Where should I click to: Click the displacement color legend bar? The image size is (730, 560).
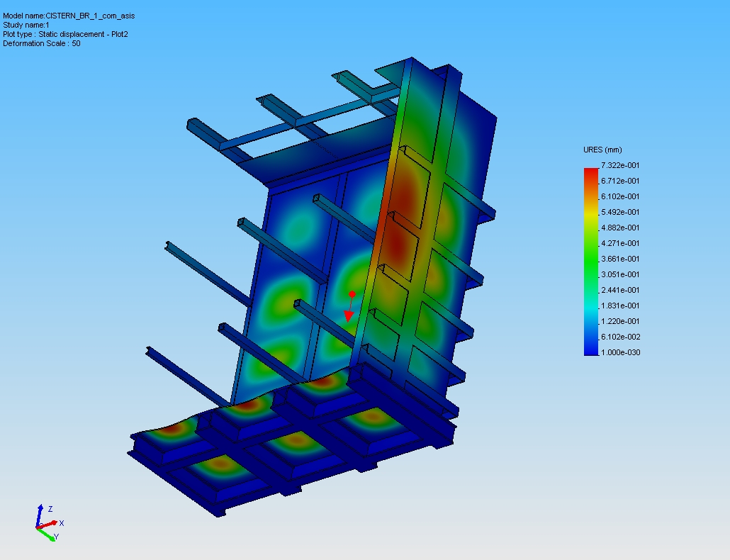(591, 262)
